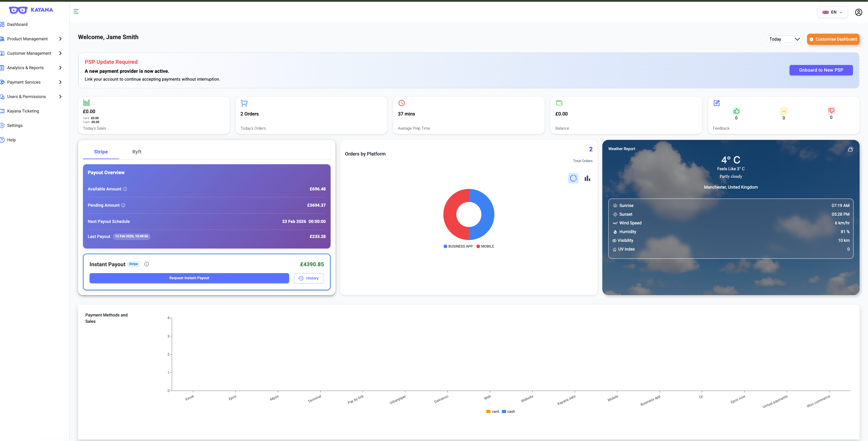Click the Today's Sales bar chart icon
This screenshot has height=441, width=868.
pyautogui.click(x=87, y=103)
